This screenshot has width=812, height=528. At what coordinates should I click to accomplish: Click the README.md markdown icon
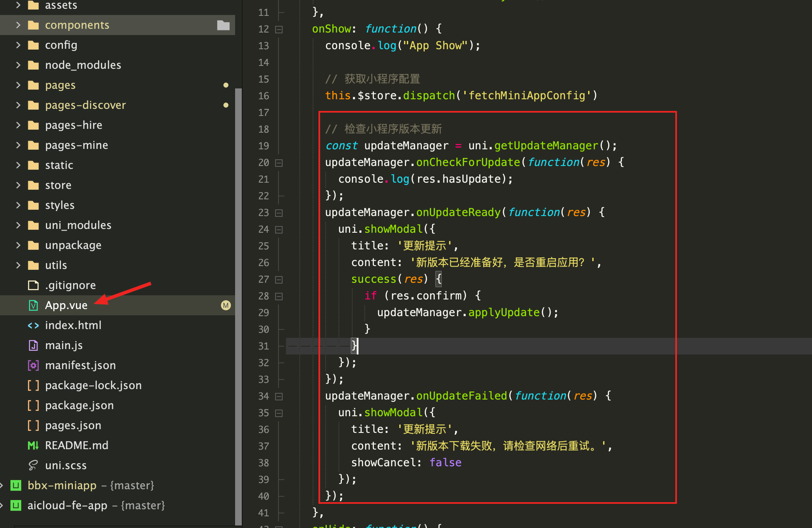coord(33,445)
